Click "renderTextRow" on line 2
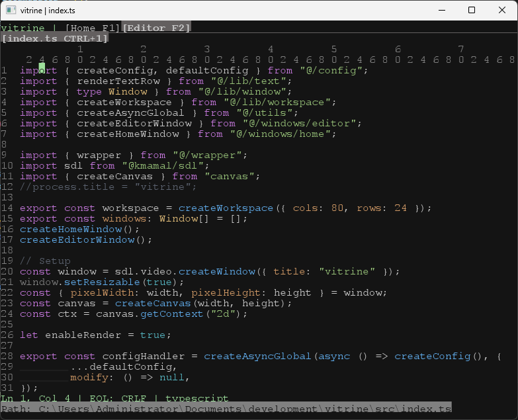This screenshot has height=420, width=518. tap(118, 81)
